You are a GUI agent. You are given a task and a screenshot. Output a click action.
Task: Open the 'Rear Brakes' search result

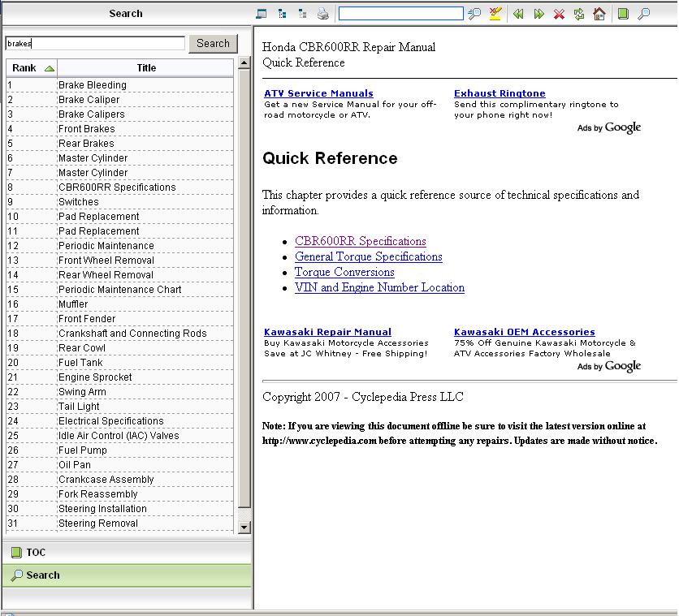click(120, 144)
